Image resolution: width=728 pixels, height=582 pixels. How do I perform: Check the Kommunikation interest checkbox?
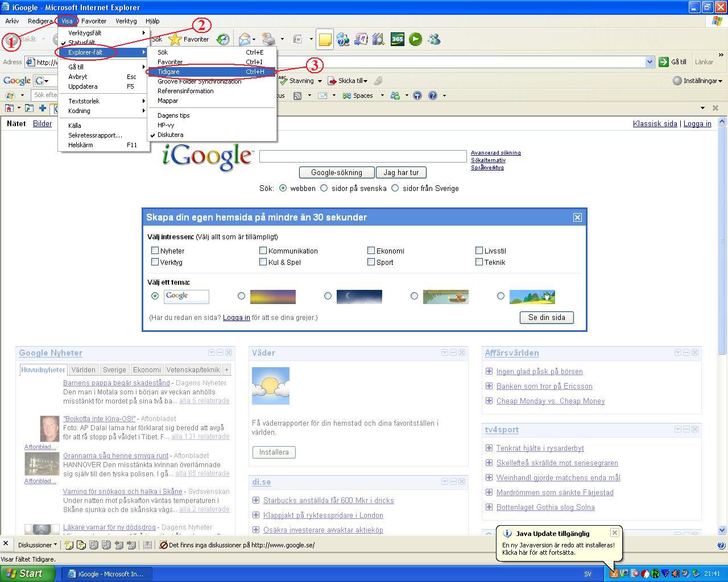pyautogui.click(x=263, y=250)
